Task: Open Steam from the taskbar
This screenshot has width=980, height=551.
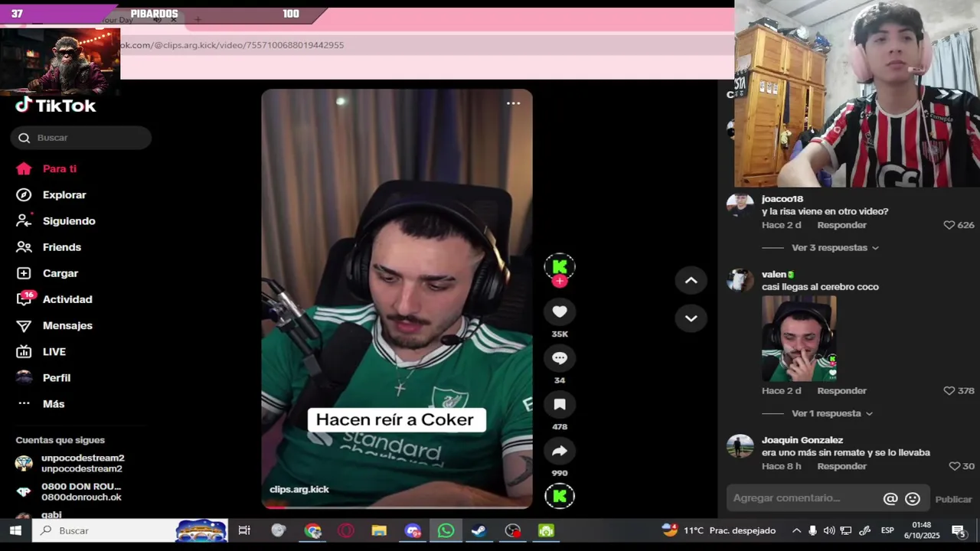Action: click(x=479, y=530)
